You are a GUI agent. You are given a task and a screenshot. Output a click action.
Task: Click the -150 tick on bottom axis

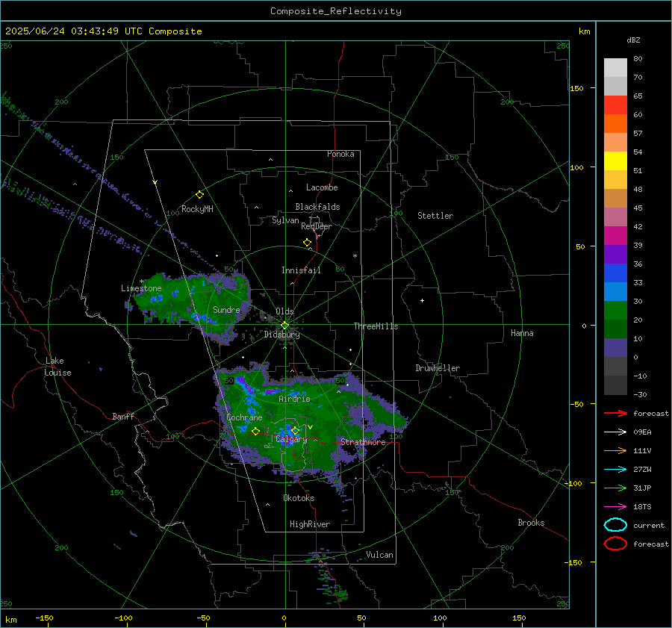click(44, 618)
